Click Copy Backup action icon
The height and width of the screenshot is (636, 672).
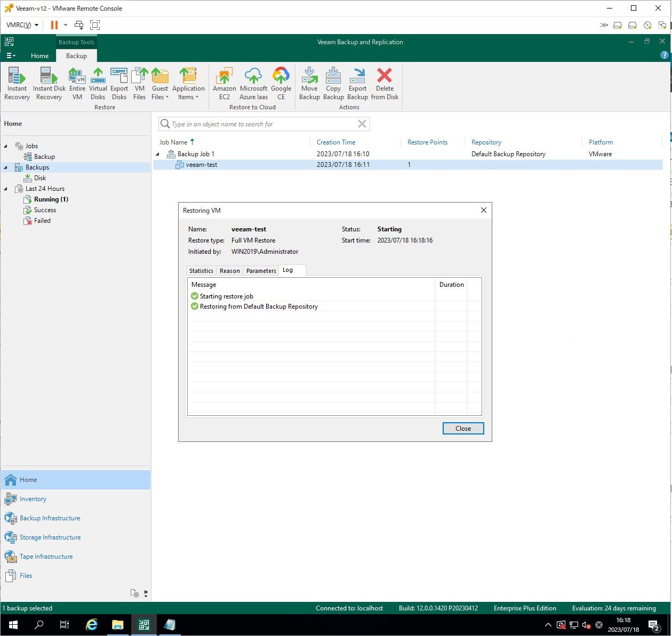333,84
